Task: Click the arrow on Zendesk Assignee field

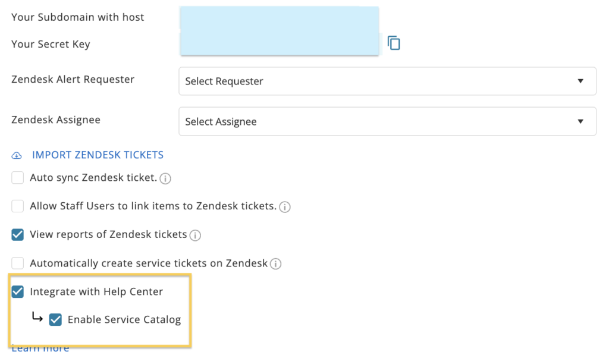Action: 580,121
